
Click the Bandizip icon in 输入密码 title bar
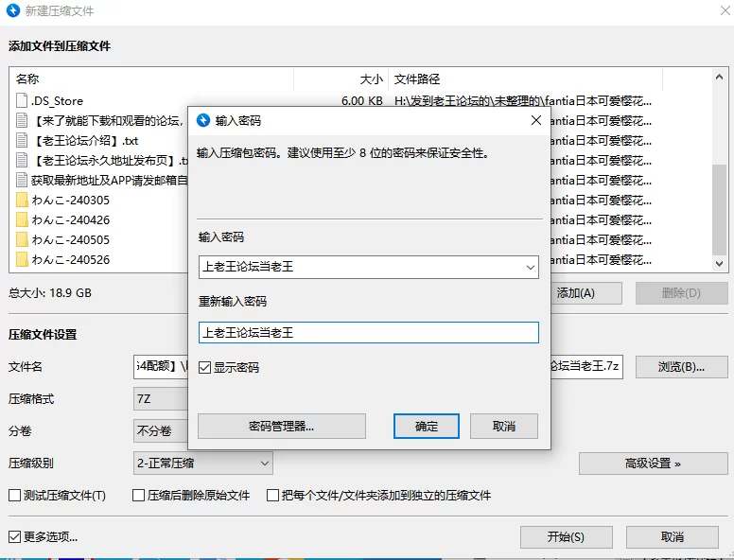pyautogui.click(x=203, y=121)
